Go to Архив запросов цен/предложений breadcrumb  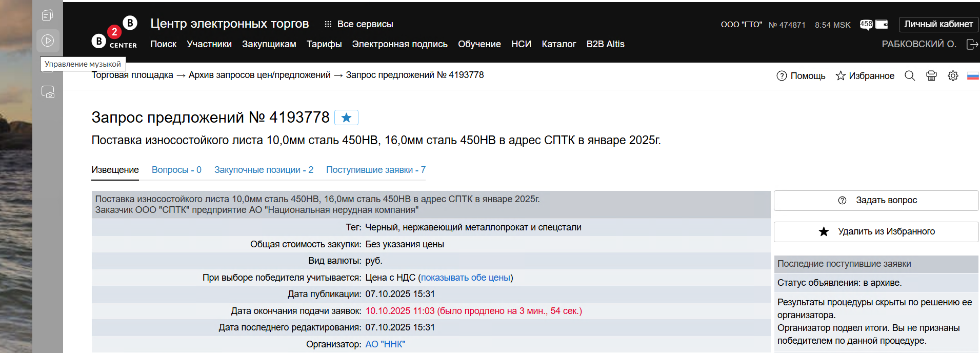click(x=259, y=75)
